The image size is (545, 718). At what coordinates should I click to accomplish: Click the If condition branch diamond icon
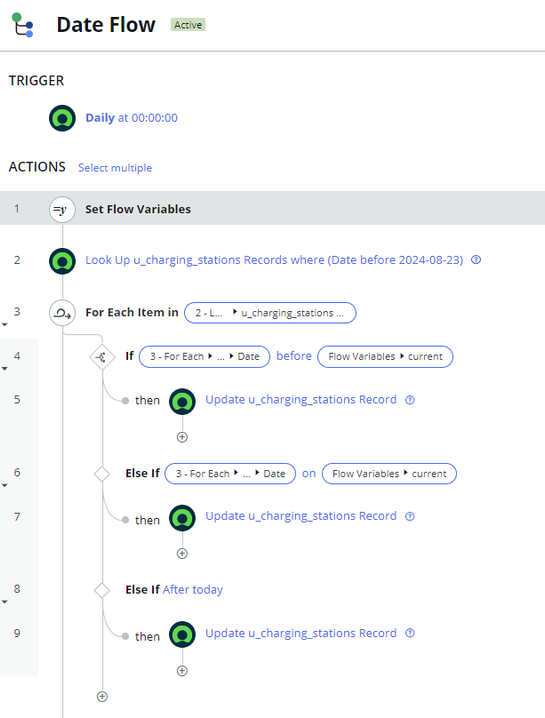(x=102, y=357)
